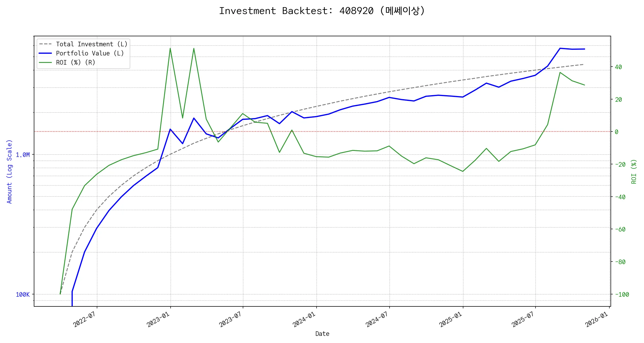Click the Date x-axis title

coord(322,334)
